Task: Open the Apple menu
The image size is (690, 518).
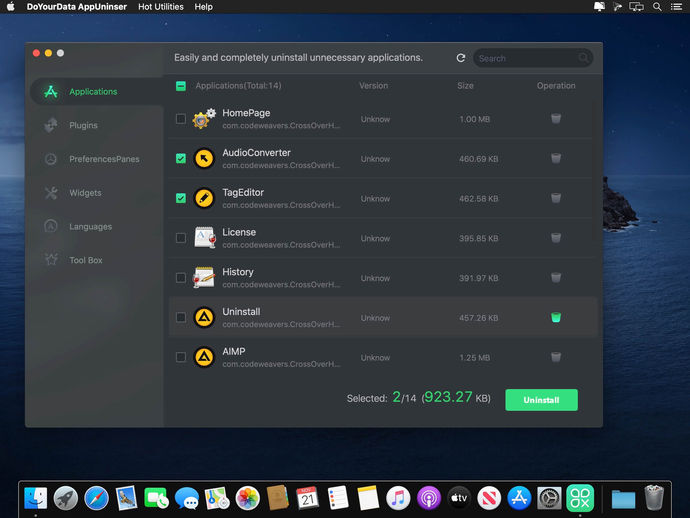Action: 11,7
